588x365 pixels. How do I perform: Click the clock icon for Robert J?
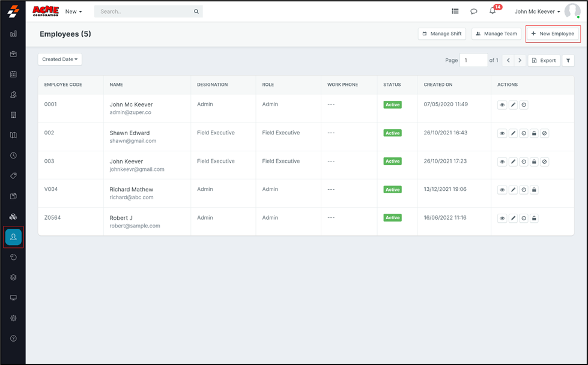tap(524, 219)
